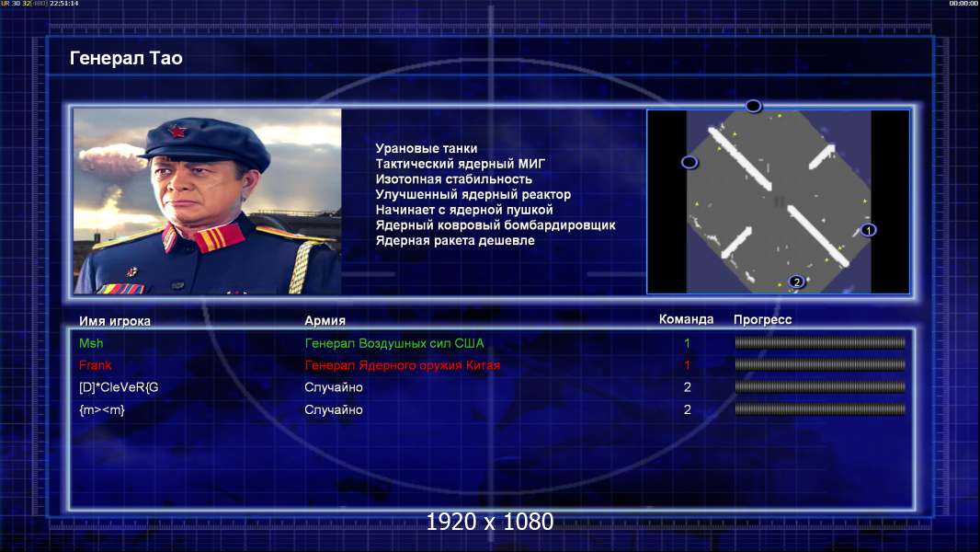Click 'Ядерная ракета дешевле' text
980x552 pixels.
(455, 240)
